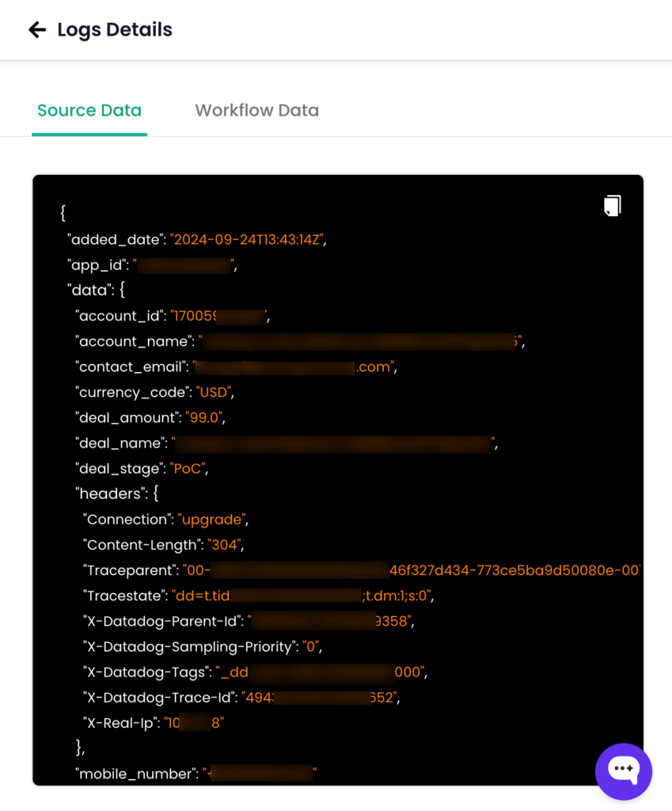The height and width of the screenshot is (811, 672).
Task: Click the "Content-Length" header key
Action: (x=143, y=545)
